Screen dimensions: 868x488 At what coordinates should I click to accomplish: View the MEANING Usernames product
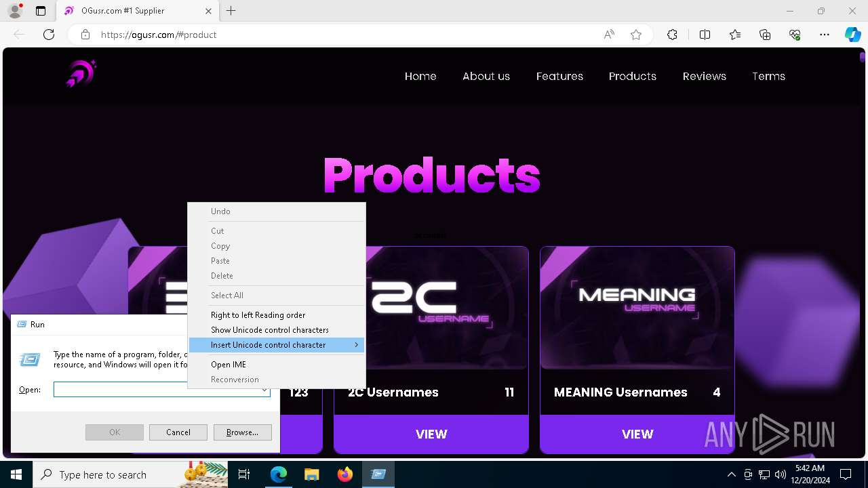[637, 434]
